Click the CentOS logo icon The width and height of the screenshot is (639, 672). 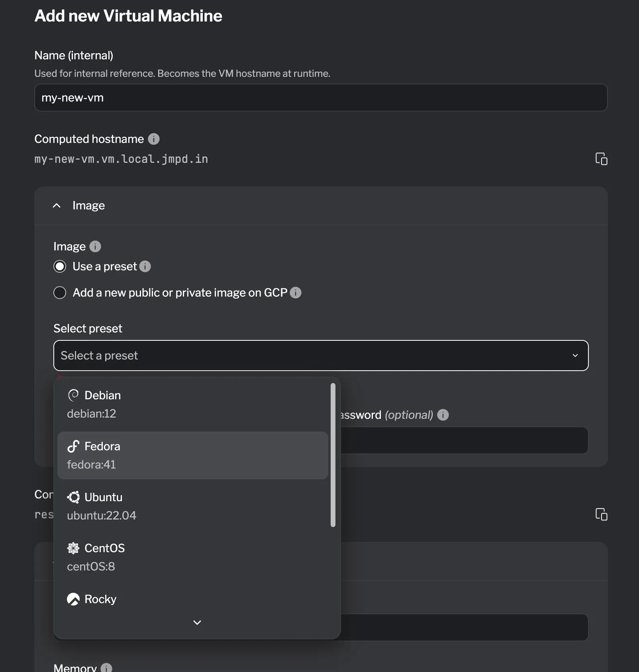tap(73, 548)
